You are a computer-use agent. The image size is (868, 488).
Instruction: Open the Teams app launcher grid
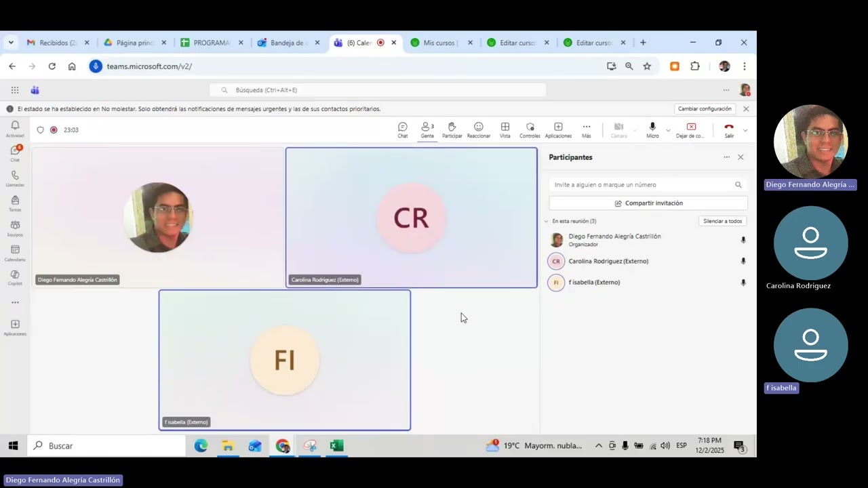tap(15, 89)
